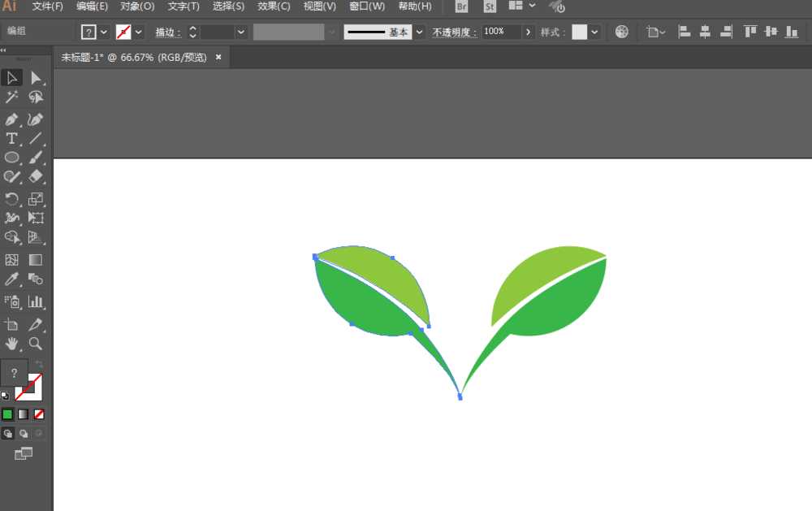The width and height of the screenshot is (812, 511).
Task: Open the 窗口 menu
Action: click(x=367, y=6)
